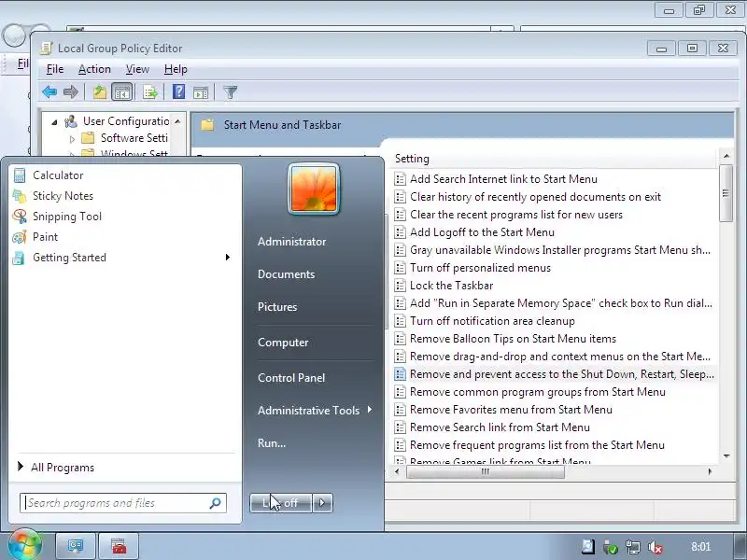Click the vertical scrollbar thumb in settings list
The image size is (747, 560).
pos(726,193)
